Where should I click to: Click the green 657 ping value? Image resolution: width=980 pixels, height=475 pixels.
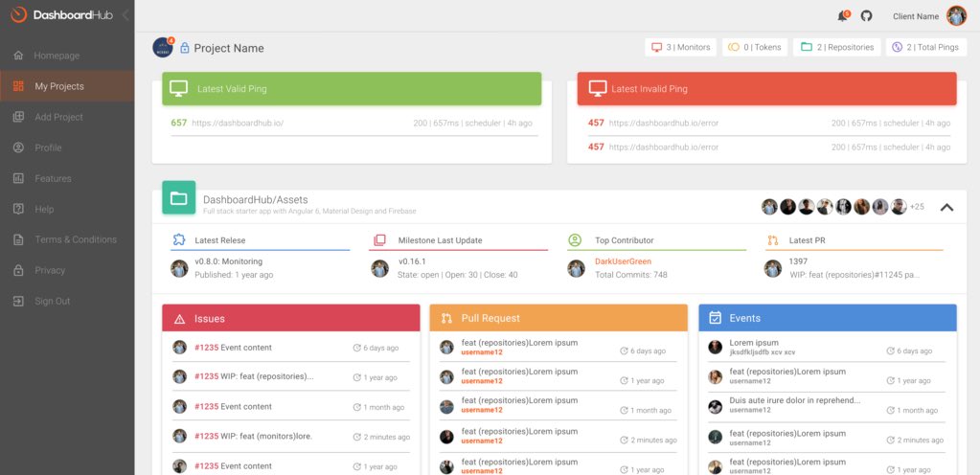pos(179,124)
